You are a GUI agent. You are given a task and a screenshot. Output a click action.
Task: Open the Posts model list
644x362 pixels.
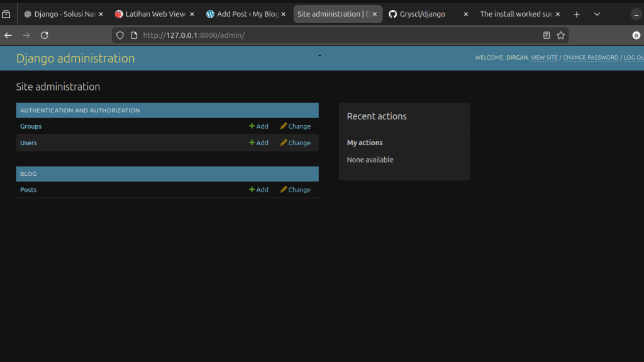[x=28, y=190]
